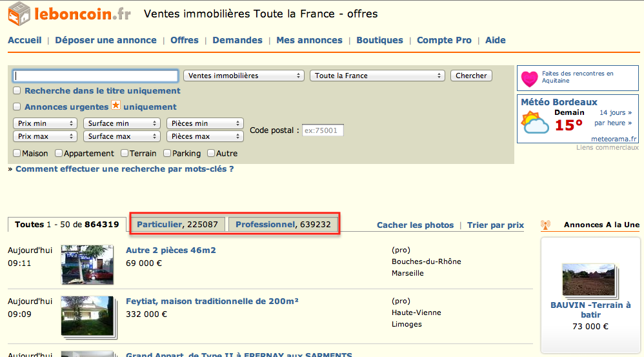Viewport: 644px width, 357px height.
Task: Check the Appartement property type box
Action: click(59, 153)
